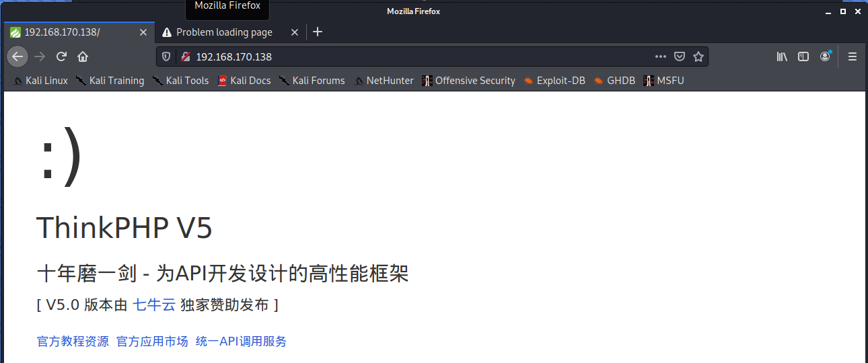Open the Library history and bookmarks icon
The image size is (868, 363).
point(782,56)
